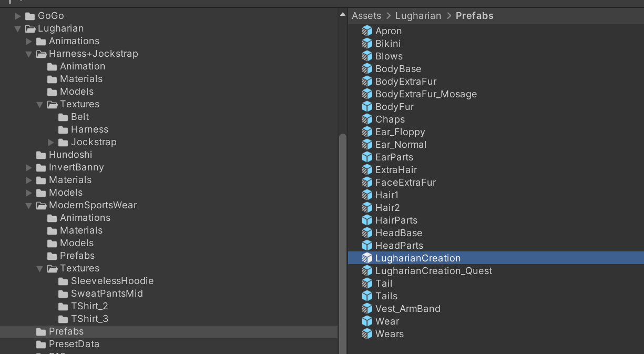Select the BodyBase prefab icon
This screenshot has height=354, width=644.
coord(367,69)
